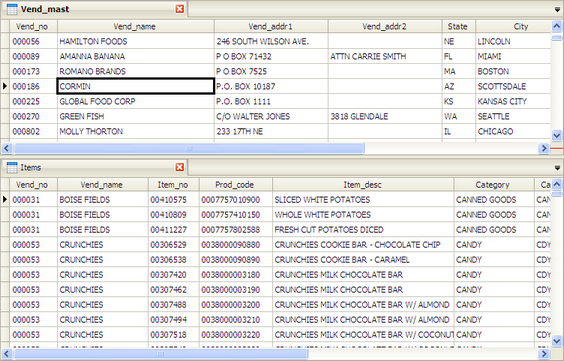The image size is (564, 361).
Task: Close the Vend_mast table tab
Action: 180,9
